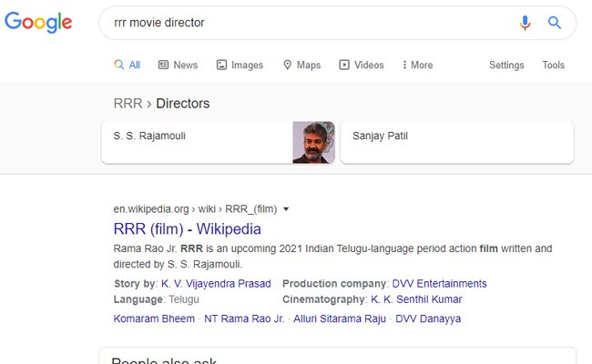Click the 'People also ask' heading
The image size is (592, 364).
pyautogui.click(x=164, y=360)
